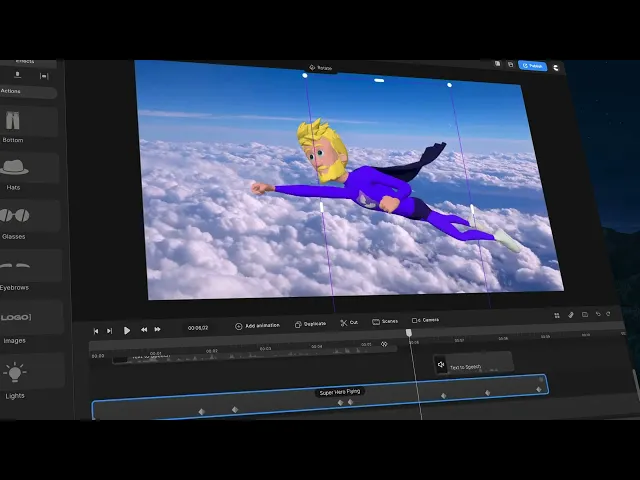Click the Rotate tool label above canvas

click(x=321, y=68)
